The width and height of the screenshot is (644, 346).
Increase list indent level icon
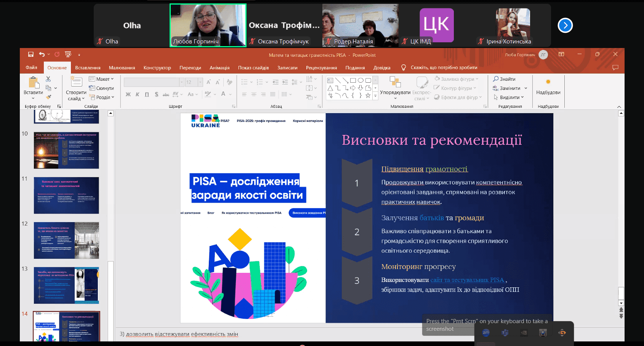(x=285, y=82)
